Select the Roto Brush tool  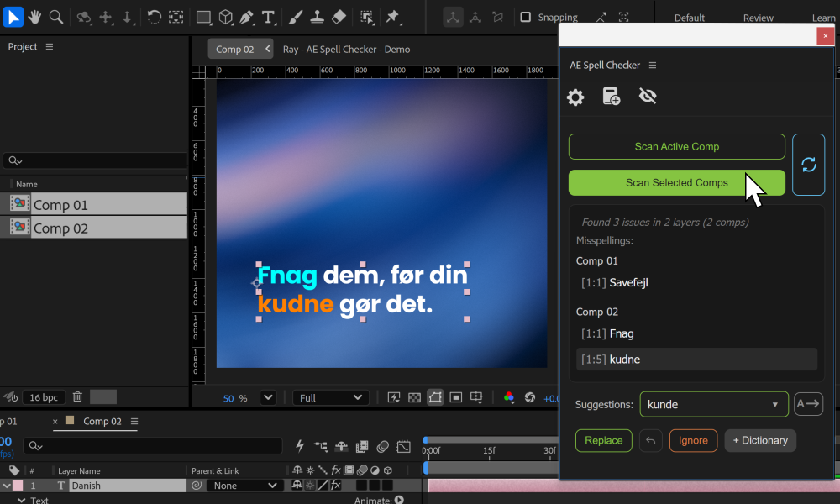tap(367, 17)
